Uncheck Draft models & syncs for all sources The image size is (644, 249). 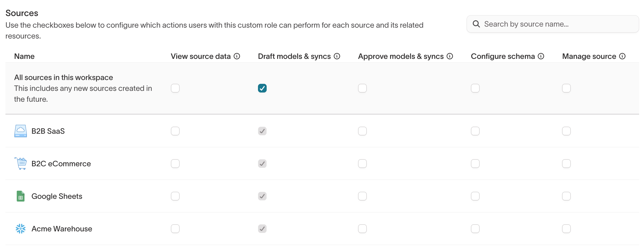point(262,88)
